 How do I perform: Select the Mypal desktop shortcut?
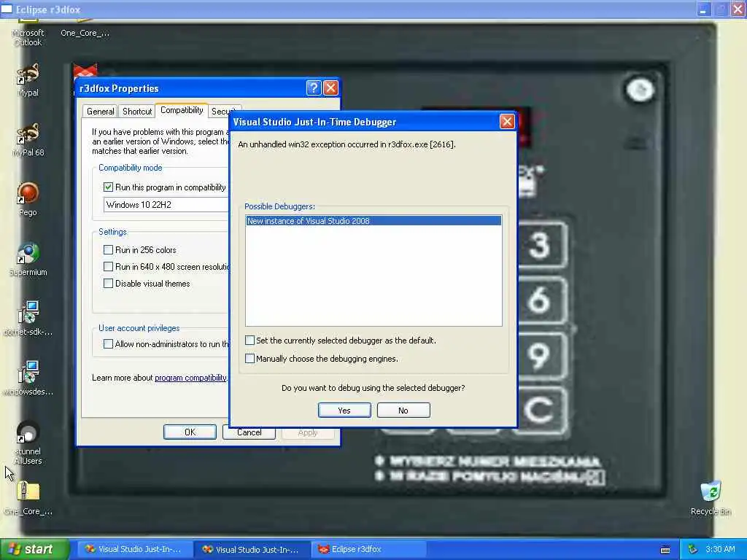point(28,80)
